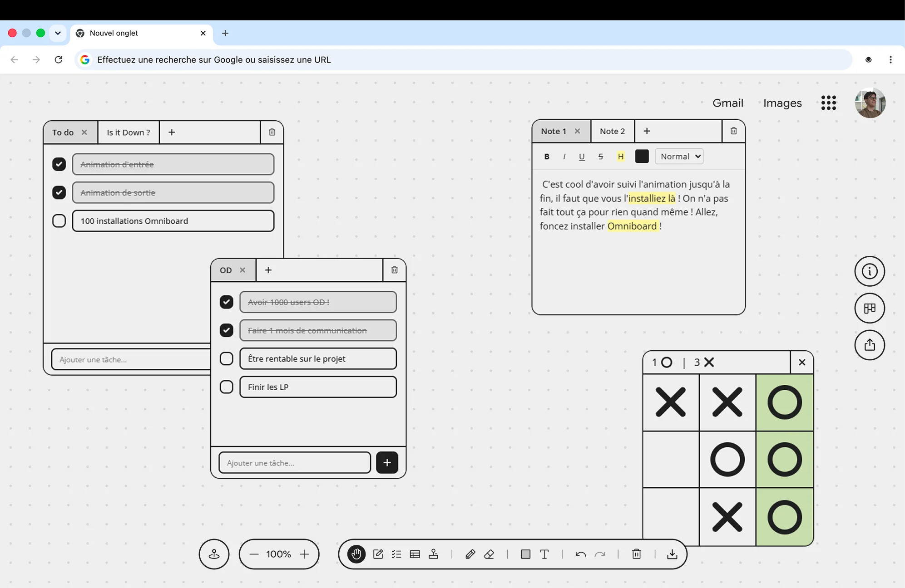This screenshot has width=905, height=588.
Task: Select the pencil drawing tool
Action: (470, 554)
